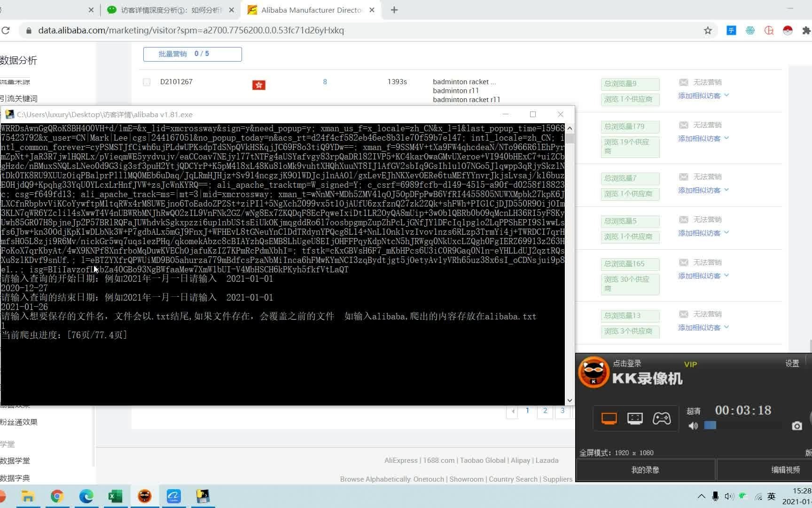Open Chrome from the taskbar
The width and height of the screenshot is (812, 508).
pyautogui.click(x=57, y=496)
